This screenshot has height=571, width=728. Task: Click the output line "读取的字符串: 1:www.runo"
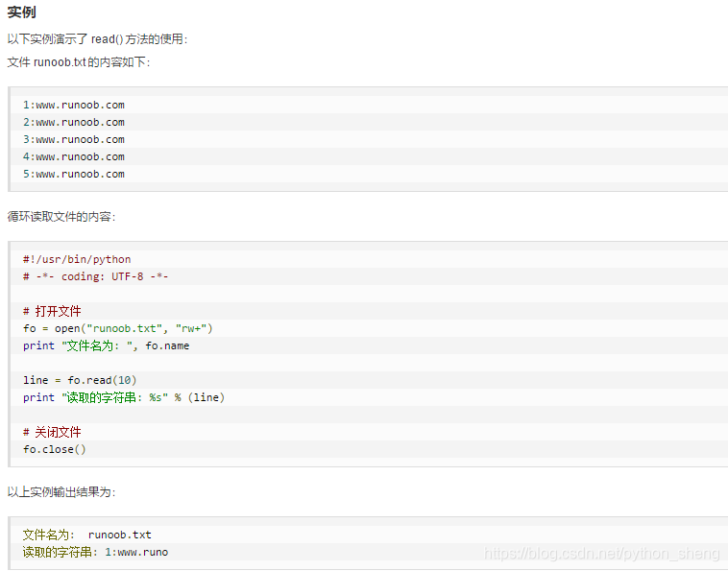(x=96, y=552)
